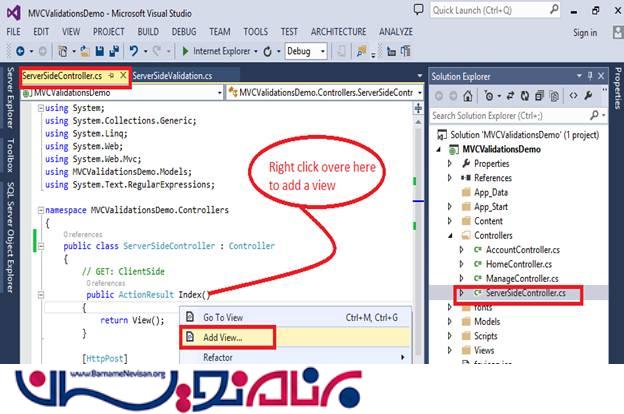Select HomeController.cs in Solution Explorer

(526, 264)
